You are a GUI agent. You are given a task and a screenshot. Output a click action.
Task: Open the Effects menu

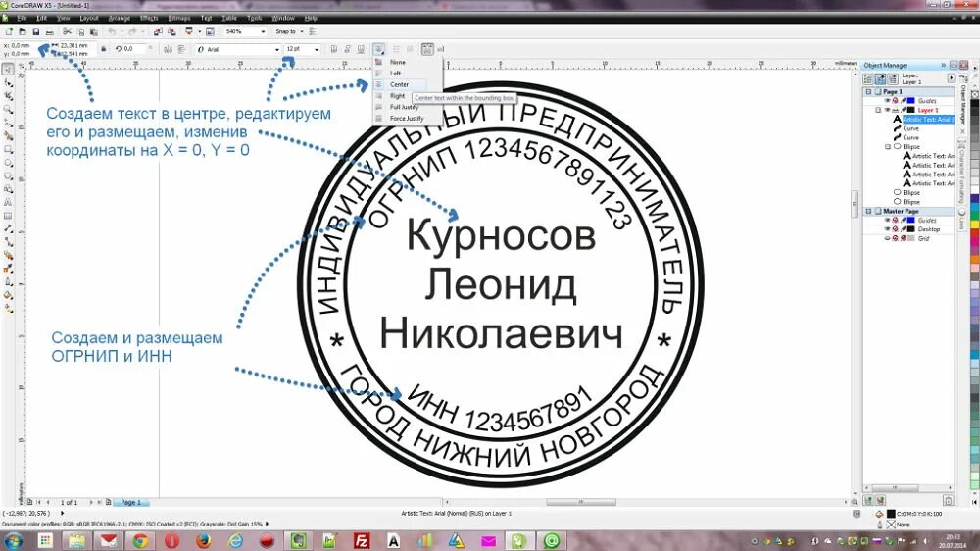point(149,18)
